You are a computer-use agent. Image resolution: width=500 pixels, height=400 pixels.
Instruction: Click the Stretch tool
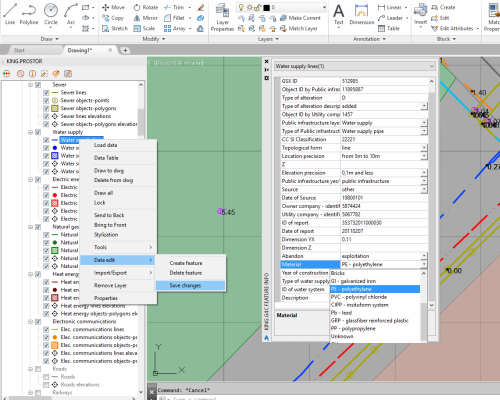pos(115,29)
